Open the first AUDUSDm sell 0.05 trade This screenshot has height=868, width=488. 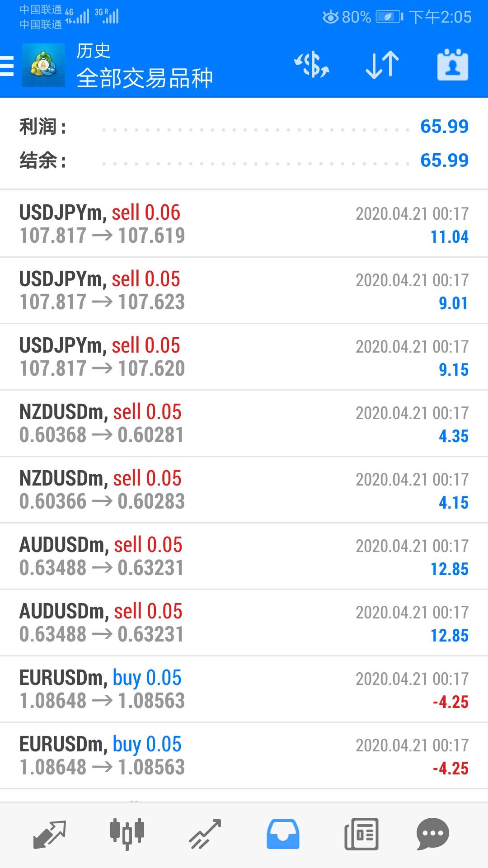(x=244, y=556)
